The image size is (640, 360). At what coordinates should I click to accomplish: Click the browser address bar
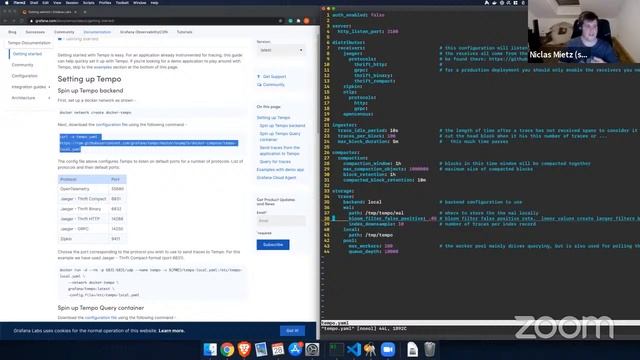tap(155, 20)
